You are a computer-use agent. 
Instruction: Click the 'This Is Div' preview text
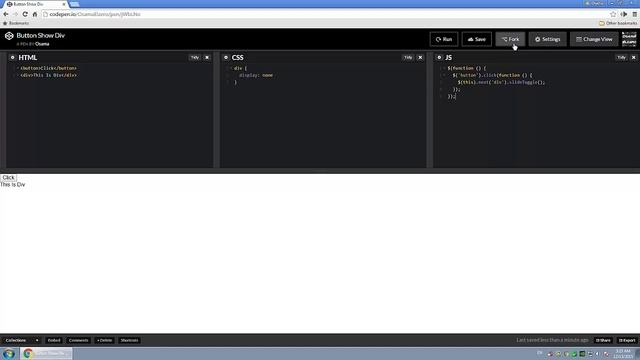pos(13,184)
